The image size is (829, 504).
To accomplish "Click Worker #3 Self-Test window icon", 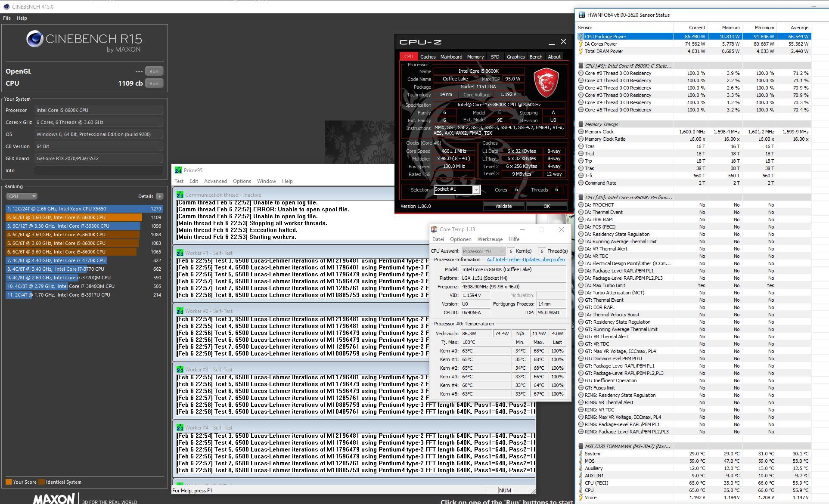I will pos(180,369).
